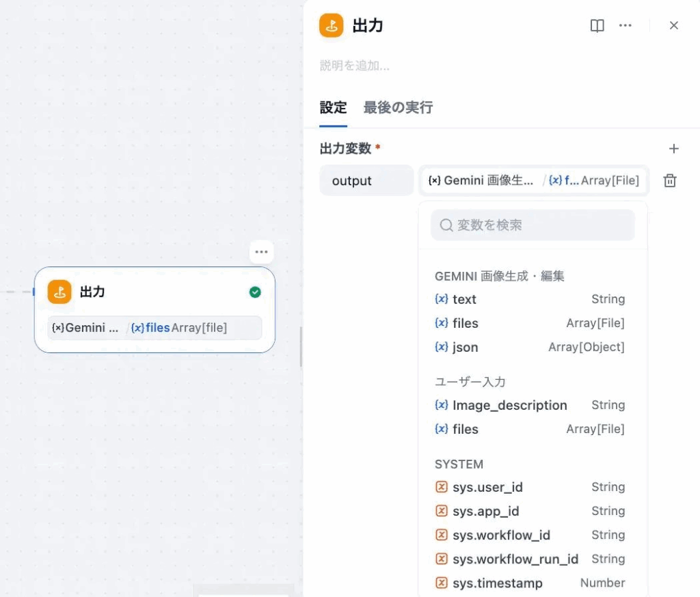The height and width of the screenshot is (597, 700).
Task: Open the three-dot menu in panel header
Action: click(x=625, y=26)
